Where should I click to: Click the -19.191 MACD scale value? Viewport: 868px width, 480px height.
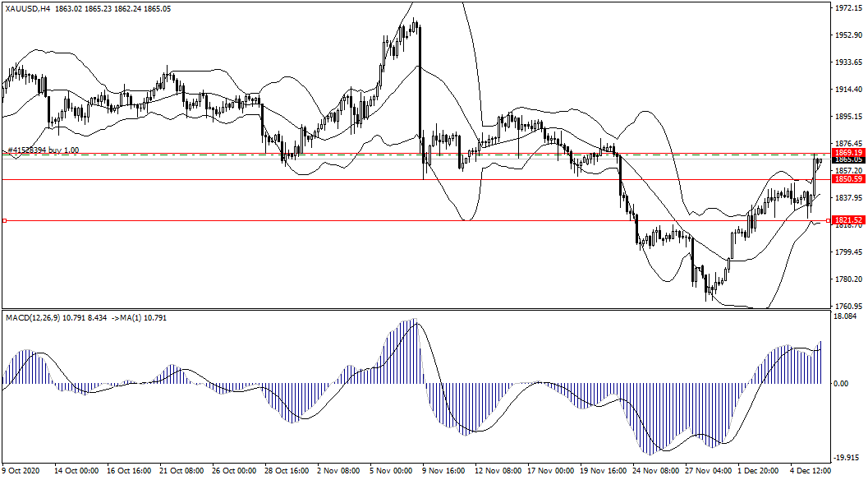coord(845,457)
